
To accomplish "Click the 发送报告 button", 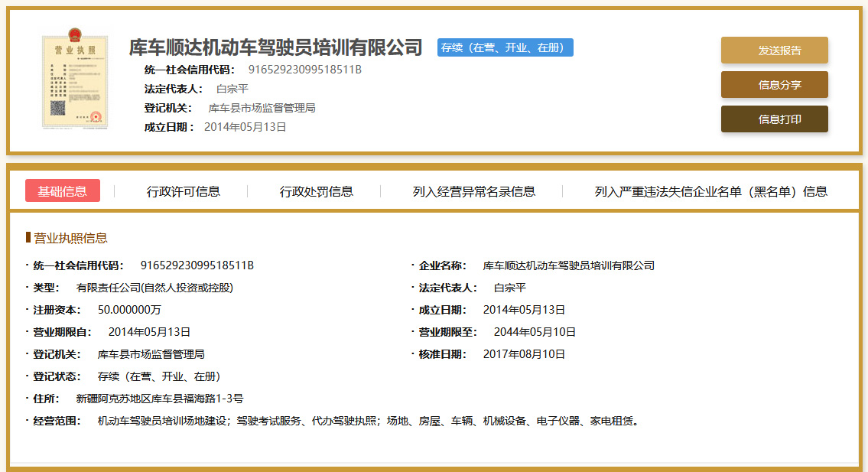I will click(775, 50).
